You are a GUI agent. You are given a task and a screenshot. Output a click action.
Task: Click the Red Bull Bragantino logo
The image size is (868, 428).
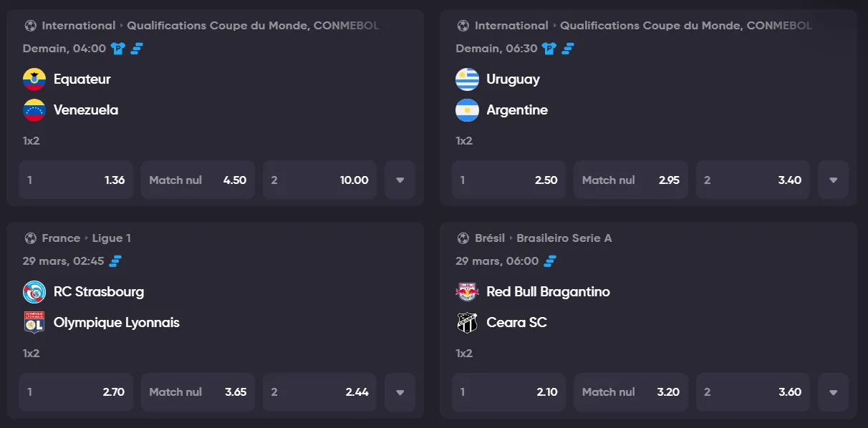pos(467,292)
